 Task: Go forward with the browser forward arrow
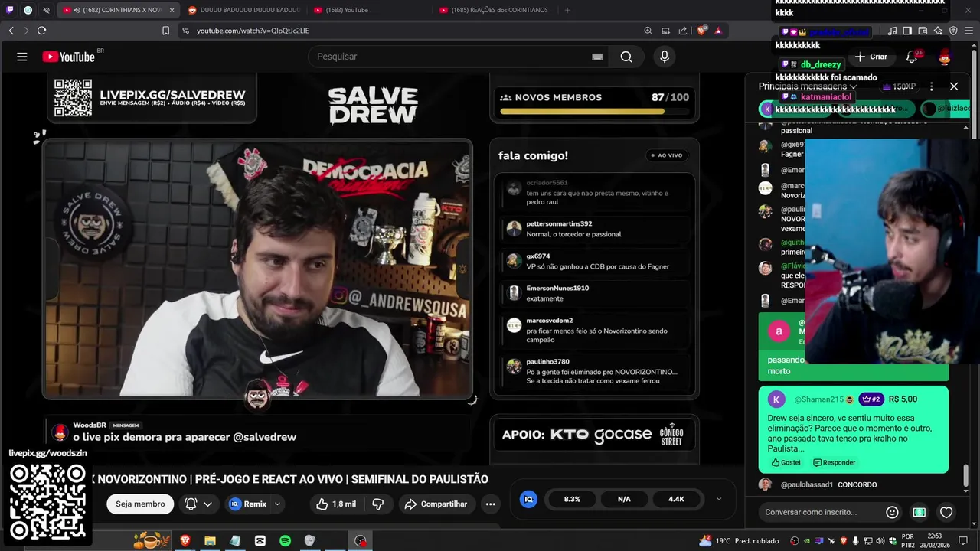[26, 31]
